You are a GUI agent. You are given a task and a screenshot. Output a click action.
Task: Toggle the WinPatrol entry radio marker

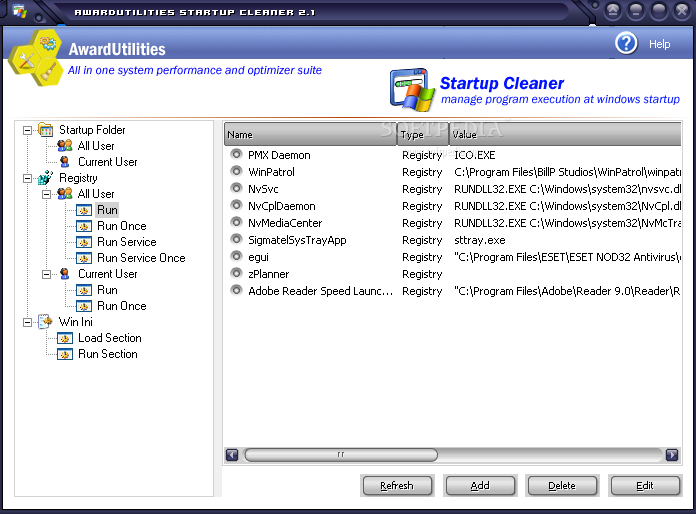[236, 171]
